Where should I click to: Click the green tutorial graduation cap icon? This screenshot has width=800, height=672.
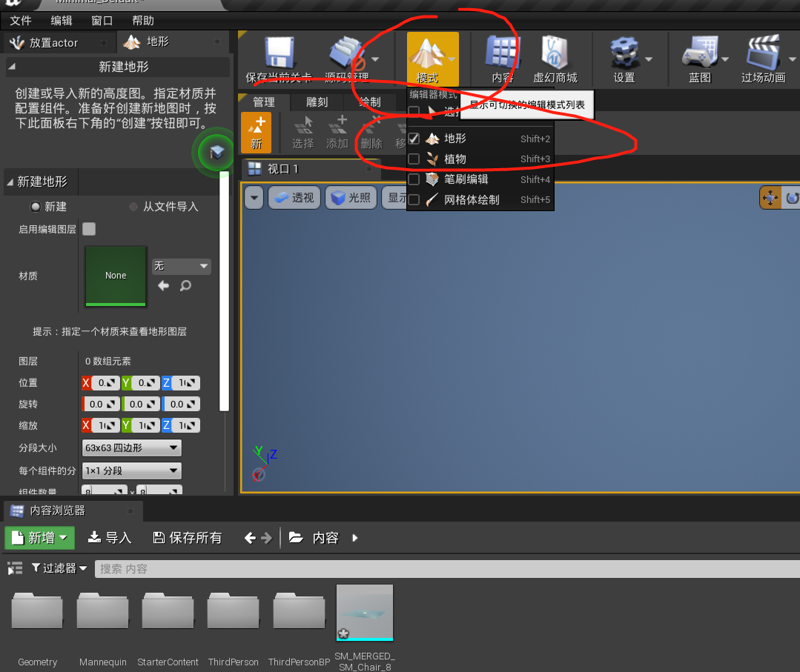click(x=216, y=152)
